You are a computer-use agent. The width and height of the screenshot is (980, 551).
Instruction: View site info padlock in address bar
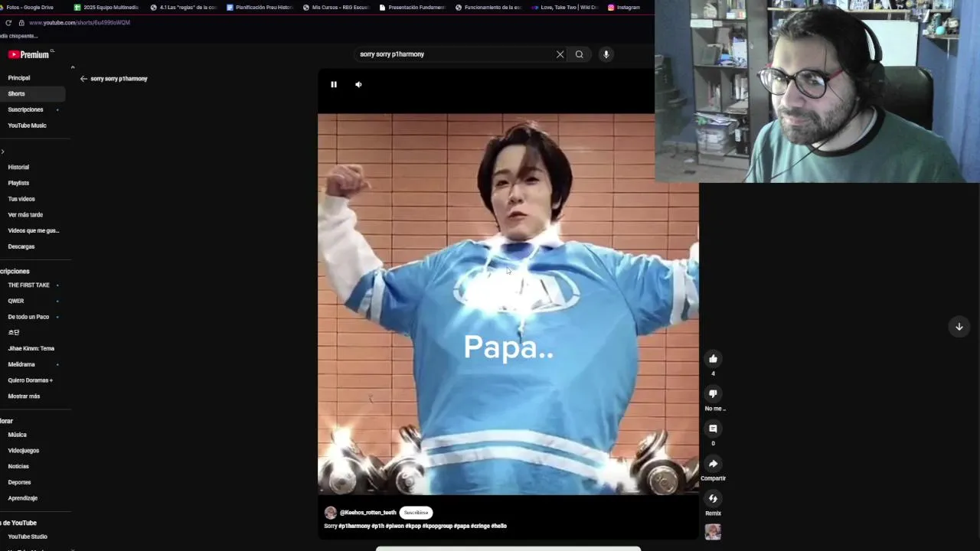(21, 22)
